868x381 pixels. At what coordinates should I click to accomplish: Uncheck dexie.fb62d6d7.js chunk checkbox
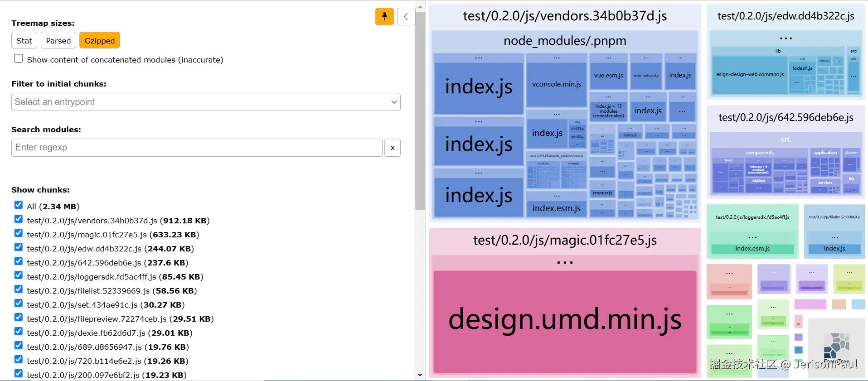[x=19, y=331]
